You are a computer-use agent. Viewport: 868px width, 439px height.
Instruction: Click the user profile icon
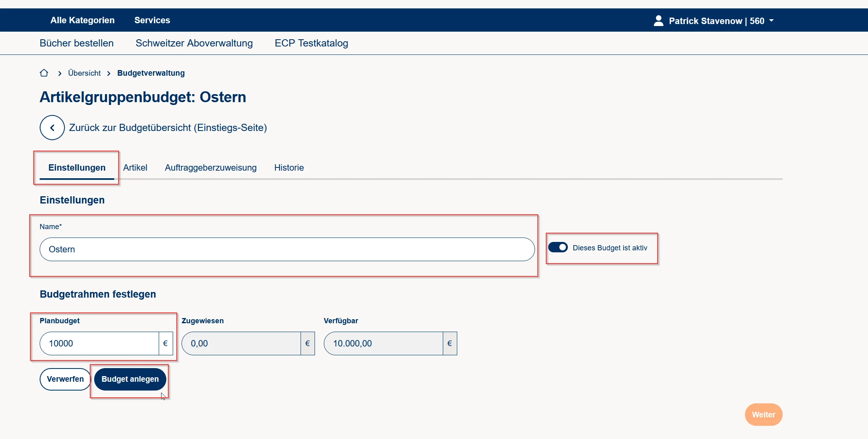coord(658,21)
